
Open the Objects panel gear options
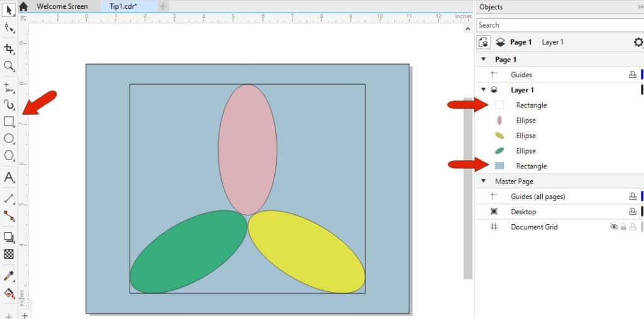[x=638, y=42]
